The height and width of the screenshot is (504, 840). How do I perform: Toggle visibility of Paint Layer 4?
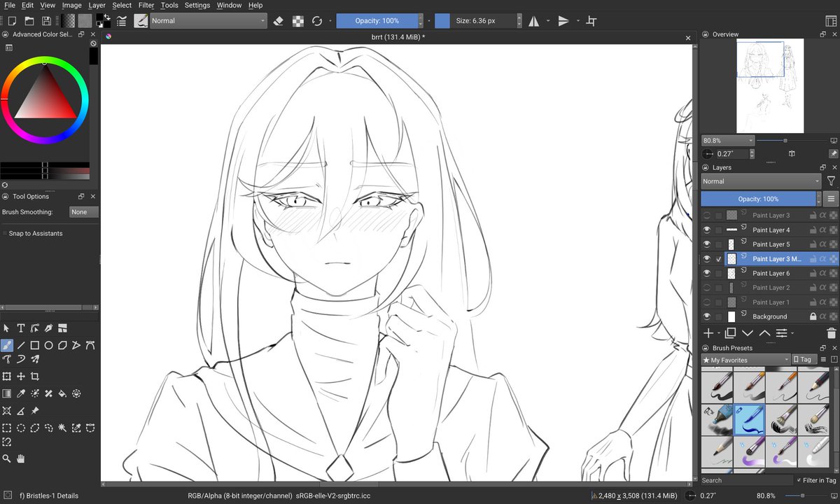tap(707, 230)
